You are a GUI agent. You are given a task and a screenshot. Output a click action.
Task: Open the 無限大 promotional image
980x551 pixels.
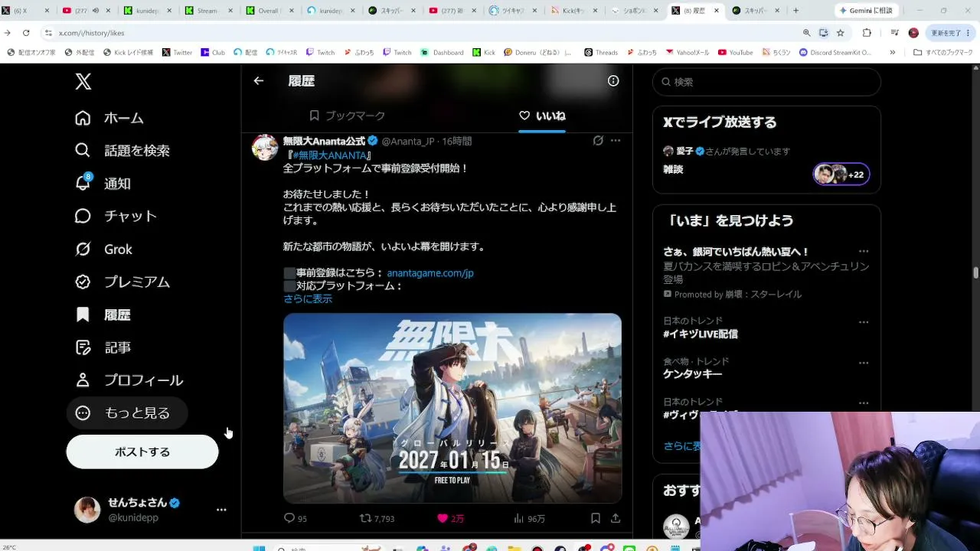tap(452, 408)
